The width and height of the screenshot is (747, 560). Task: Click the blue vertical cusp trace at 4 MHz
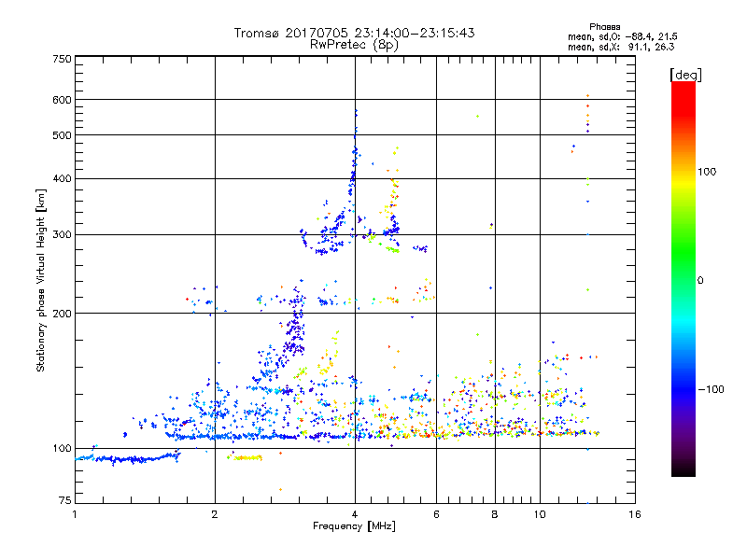coord(355,161)
